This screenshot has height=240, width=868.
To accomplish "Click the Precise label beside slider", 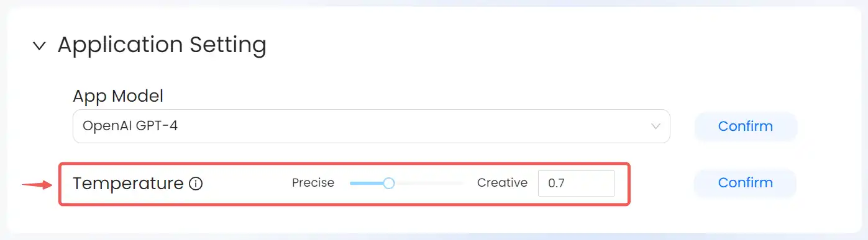I will tap(313, 183).
